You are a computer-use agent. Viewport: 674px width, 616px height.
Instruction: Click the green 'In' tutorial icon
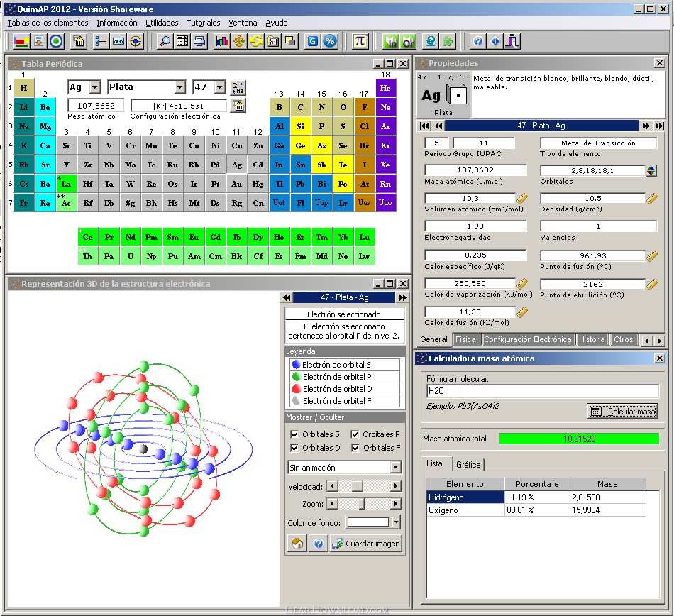(x=391, y=41)
